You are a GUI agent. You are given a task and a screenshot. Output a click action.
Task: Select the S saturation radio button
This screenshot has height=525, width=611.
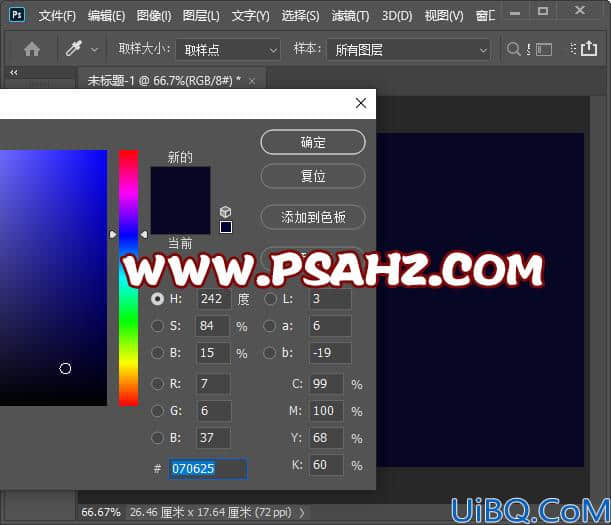click(x=157, y=326)
